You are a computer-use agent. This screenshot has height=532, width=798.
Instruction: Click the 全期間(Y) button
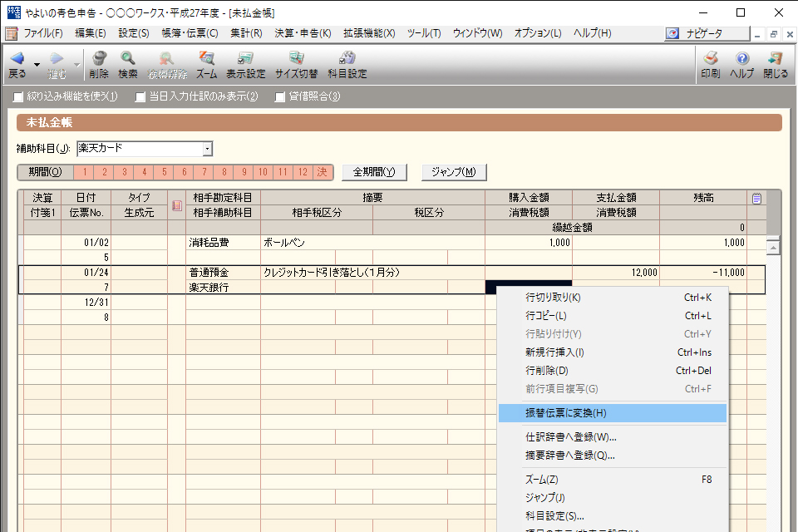pos(374,173)
